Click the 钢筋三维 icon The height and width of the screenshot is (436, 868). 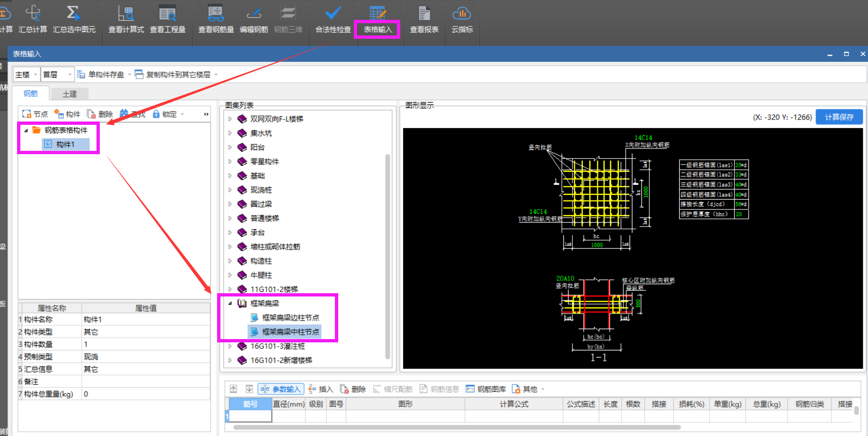tap(288, 19)
